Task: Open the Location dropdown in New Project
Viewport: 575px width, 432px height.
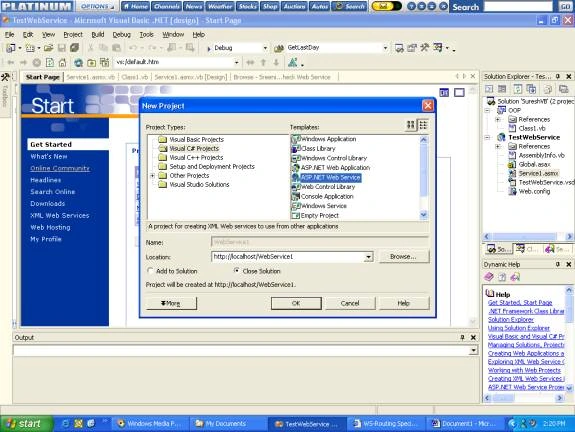Action: coord(368,257)
